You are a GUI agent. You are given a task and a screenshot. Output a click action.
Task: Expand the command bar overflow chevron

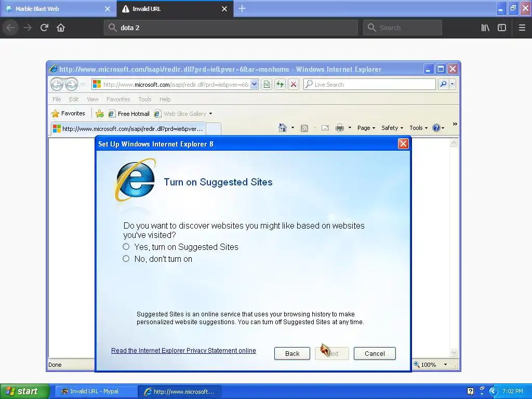coord(455,124)
